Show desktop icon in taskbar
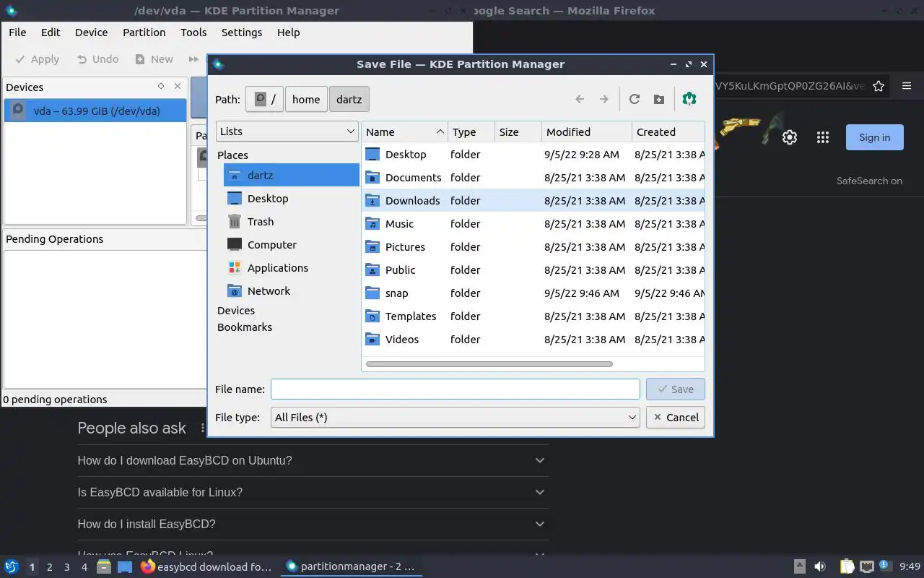 click(x=125, y=566)
